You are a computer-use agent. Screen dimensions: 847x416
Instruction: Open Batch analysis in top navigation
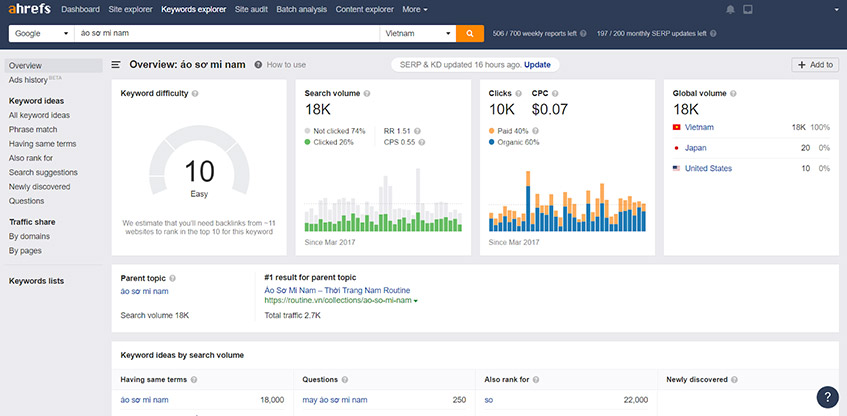pyautogui.click(x=301, y=9)
